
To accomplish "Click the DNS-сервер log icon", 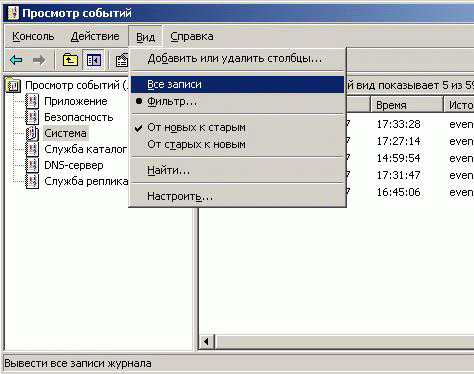I will 32,165.
